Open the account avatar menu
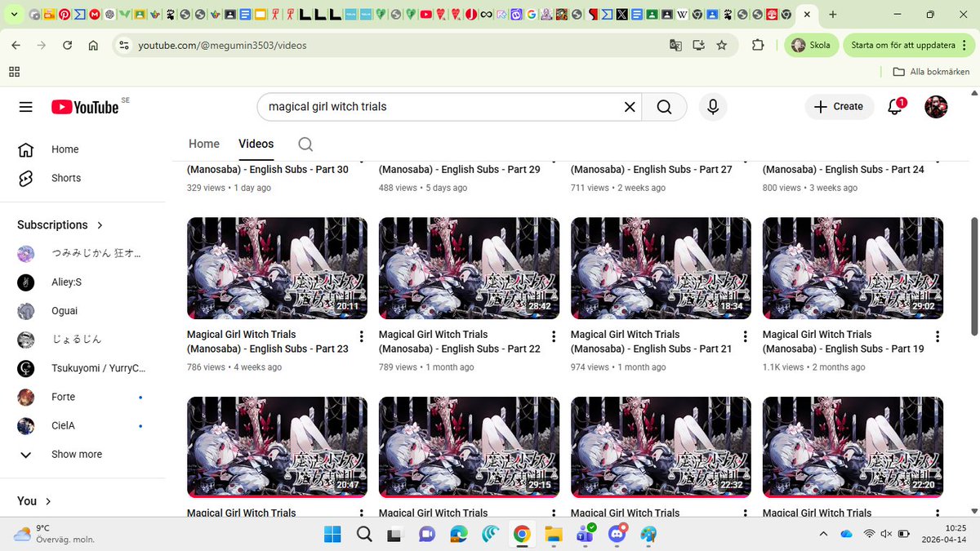Image resolution: width=980 pixels, height=551 pixels. click(x=936, y=107)
